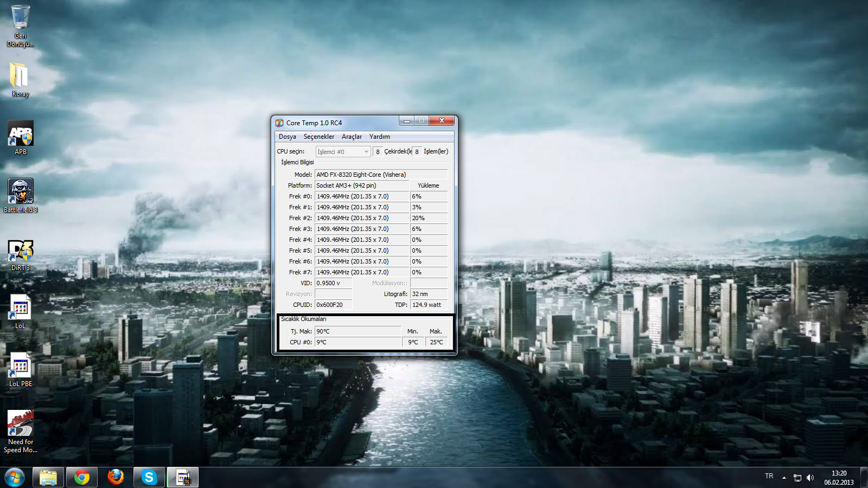Open the Yardım menu

click(x=380, y=137)
